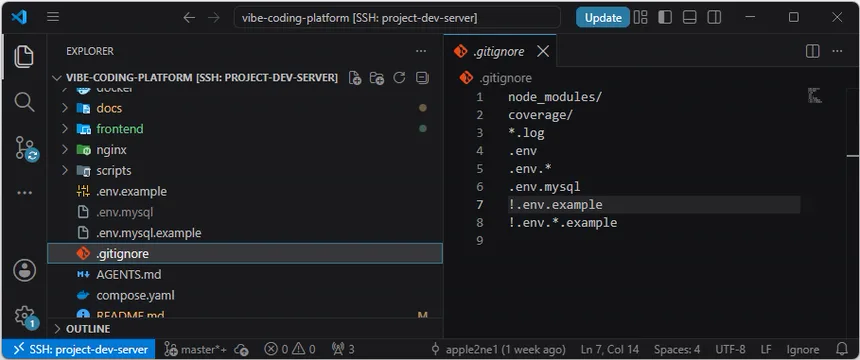Click git blame apple2ne1 (1 week ago)
This screenshot has width=860, height=360.
pyautogui.click(x=498, y=349)
